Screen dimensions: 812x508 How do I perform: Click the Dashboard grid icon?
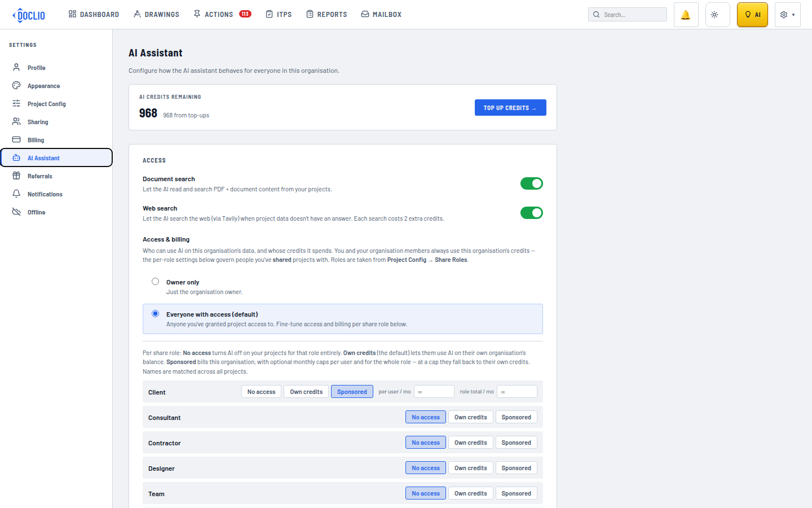click(x=72, y=14)
